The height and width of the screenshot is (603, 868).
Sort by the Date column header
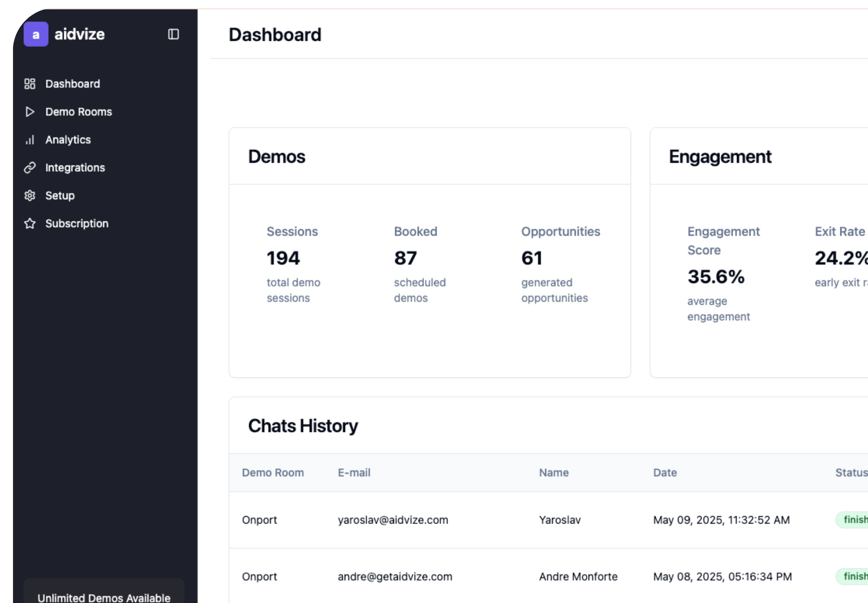665,473
